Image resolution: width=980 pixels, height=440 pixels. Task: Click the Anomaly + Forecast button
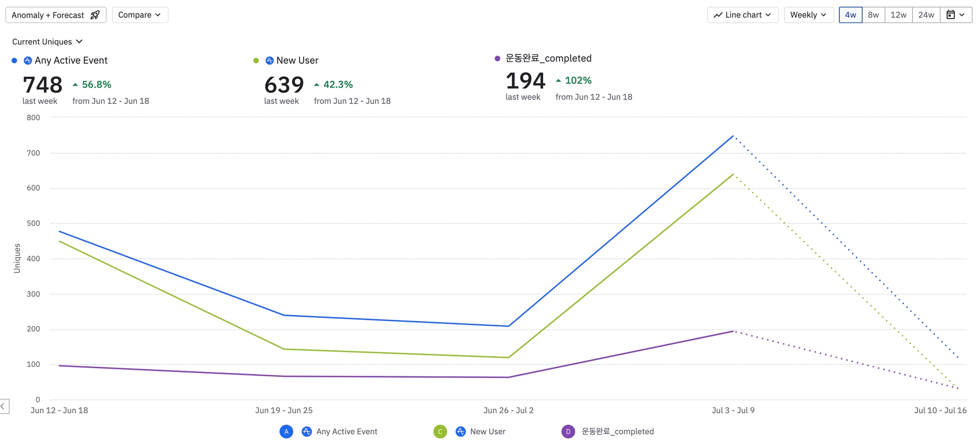56,15
